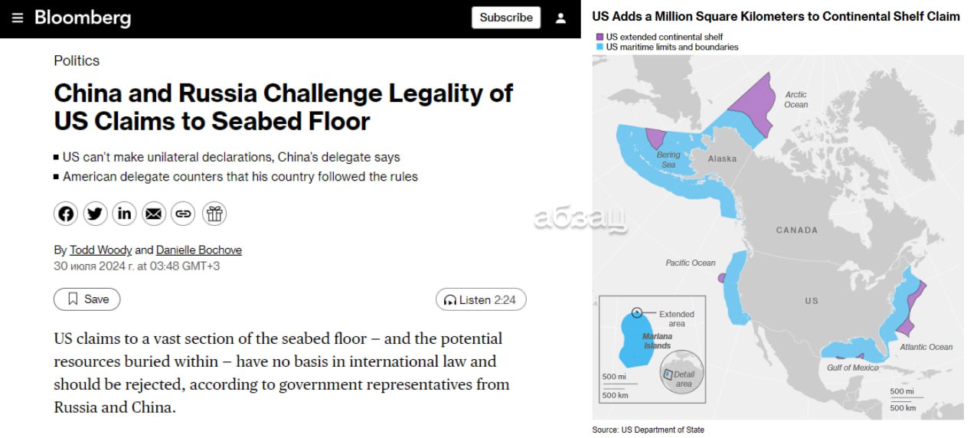Click purple extended continental shelf legend swatch
This screenshot has height=438, width=980.
click(x=600, y=37)
